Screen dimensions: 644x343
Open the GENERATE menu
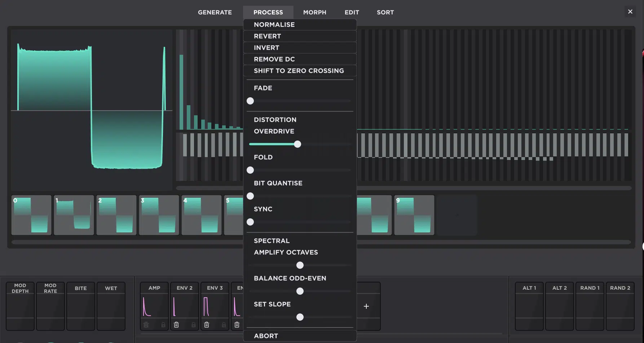coord(215,12)
